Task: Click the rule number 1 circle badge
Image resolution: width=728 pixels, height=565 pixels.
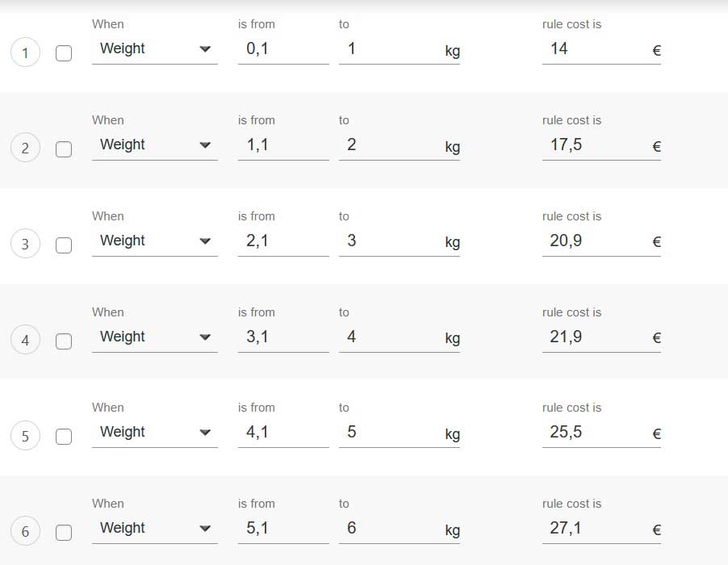Action: [25, 53]
